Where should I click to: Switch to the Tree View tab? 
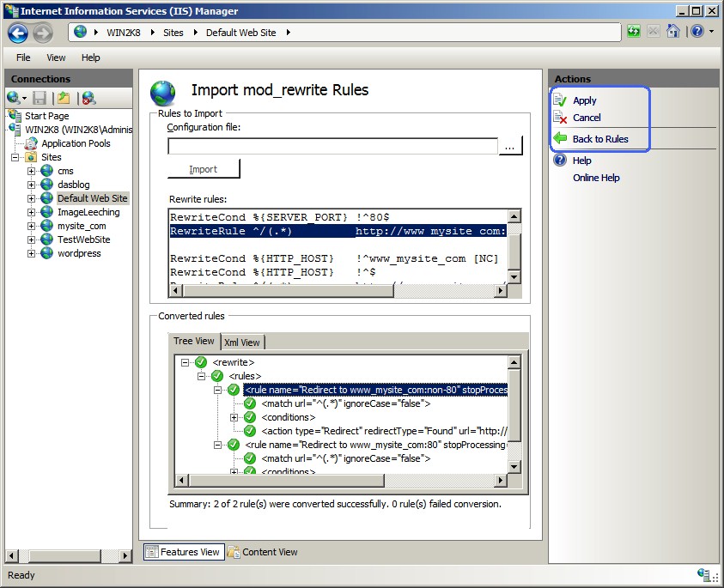tap(194, 341)
